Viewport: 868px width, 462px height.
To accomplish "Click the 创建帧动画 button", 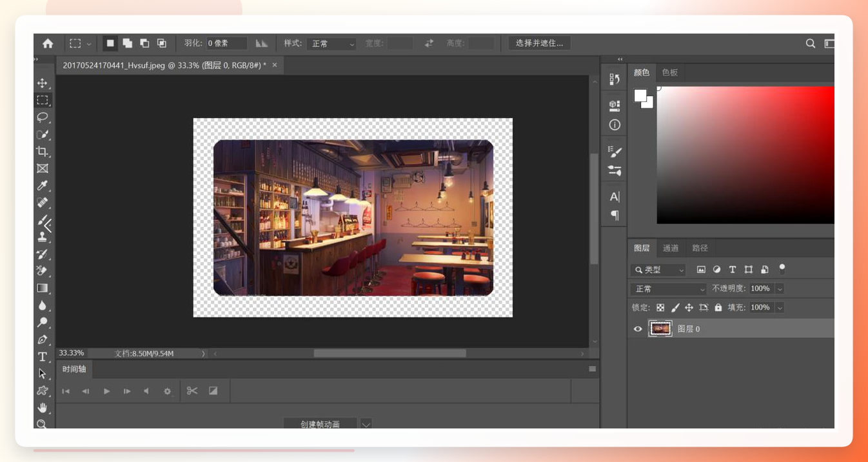I will tap(320, 424).
